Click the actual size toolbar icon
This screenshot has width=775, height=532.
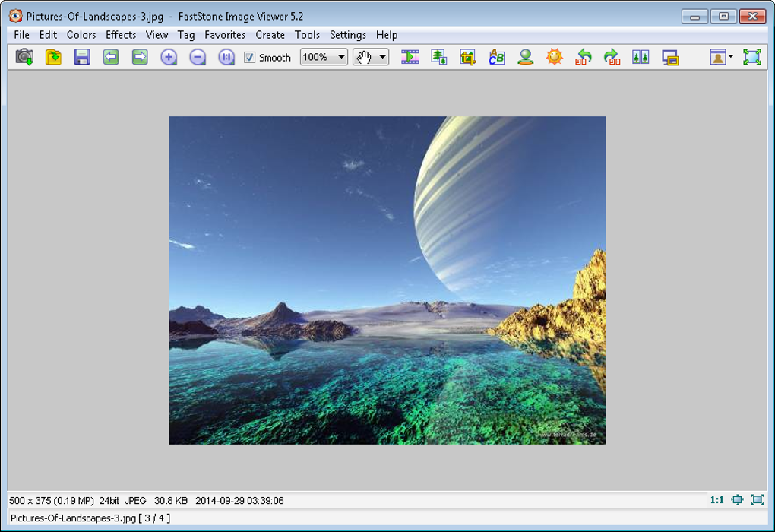click(226, 57)
